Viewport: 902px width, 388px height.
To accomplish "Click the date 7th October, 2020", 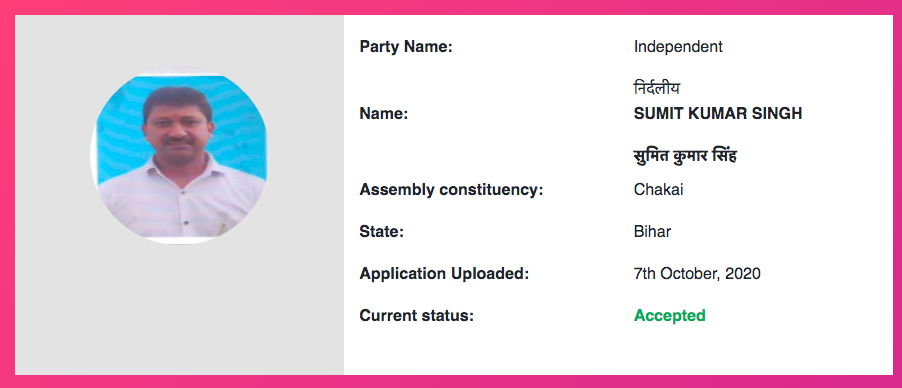I will pyautogui.click(x=697, y=273).
